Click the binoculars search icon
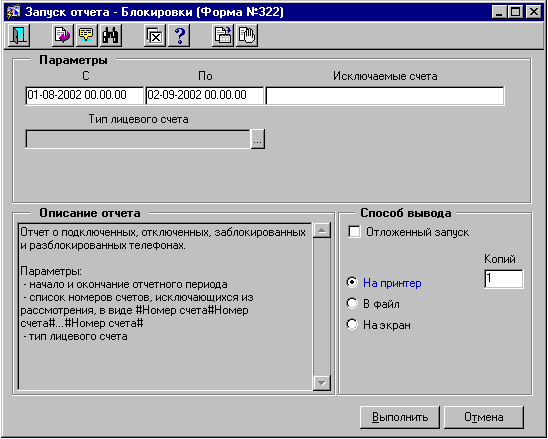Image resolution: width=548 pixels, height=439 pixels. (111, 35)
